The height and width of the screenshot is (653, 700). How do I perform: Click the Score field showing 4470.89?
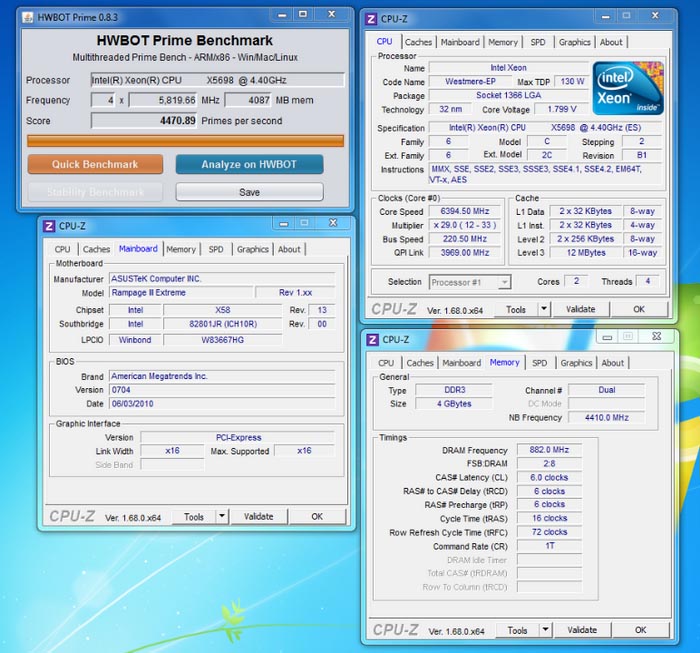pyautogui.click(x=143, y=121)
